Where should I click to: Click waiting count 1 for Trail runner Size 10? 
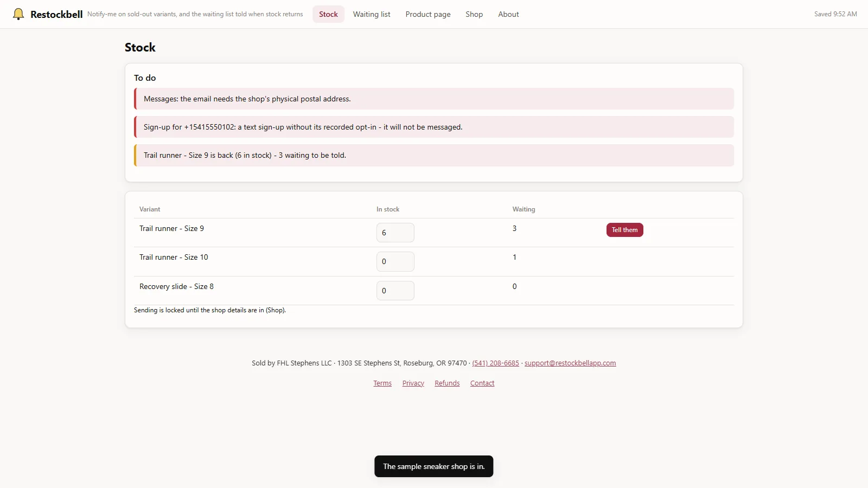[x=514, y=257]
